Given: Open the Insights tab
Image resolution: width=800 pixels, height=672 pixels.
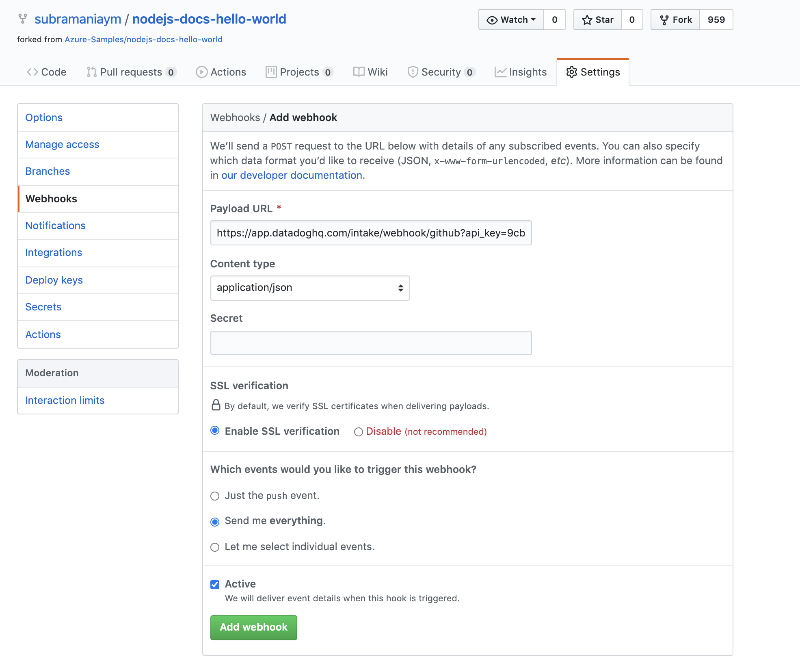Looking at the screenshot, I should (521, 72).
